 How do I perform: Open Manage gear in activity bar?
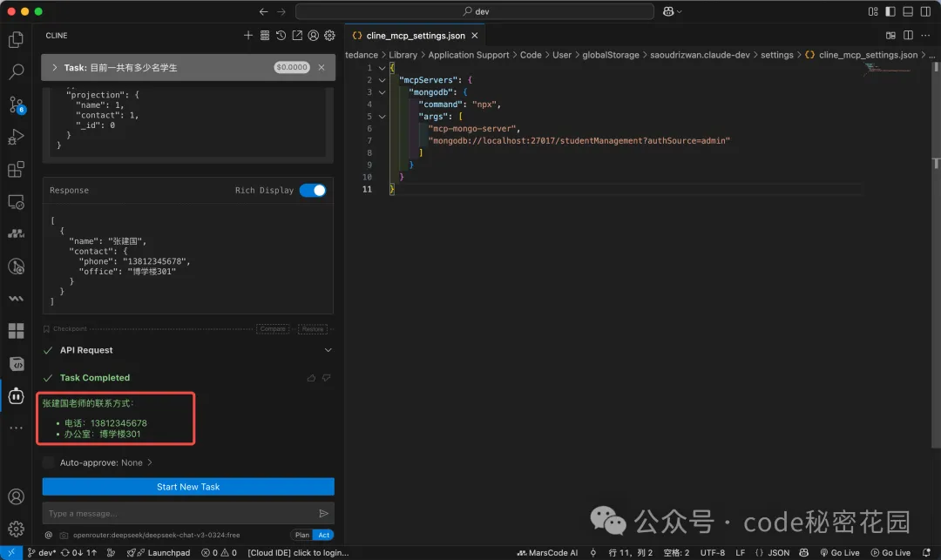click(17, 529)
